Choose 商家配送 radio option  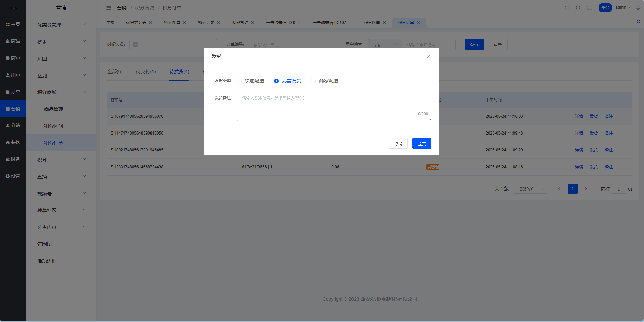[x=313, y=81]
